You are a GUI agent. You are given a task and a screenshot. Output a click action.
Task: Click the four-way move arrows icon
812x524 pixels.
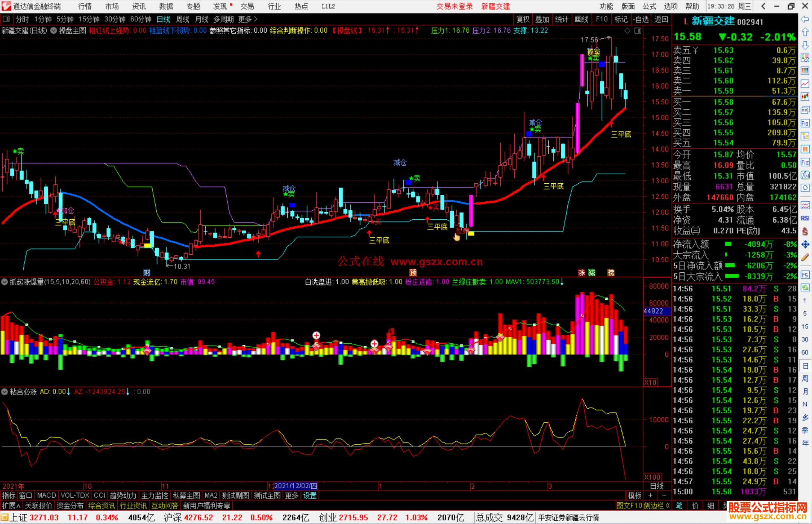tap(805, 245)
